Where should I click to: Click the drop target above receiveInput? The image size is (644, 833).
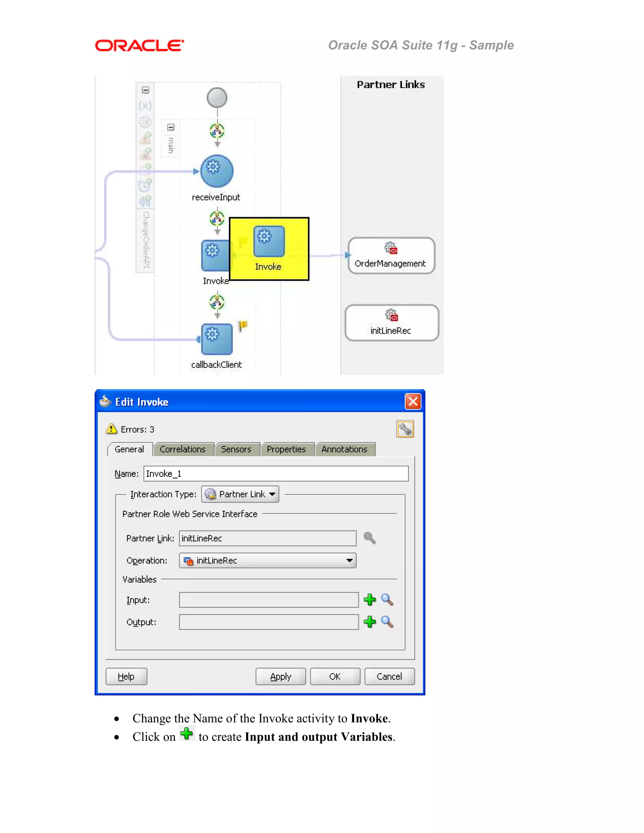point(217,132)
